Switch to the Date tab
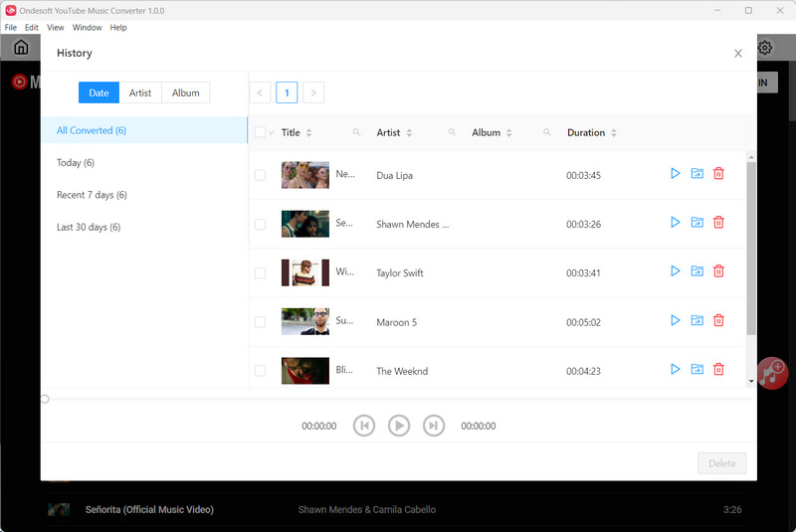 (x=99, y=92)
